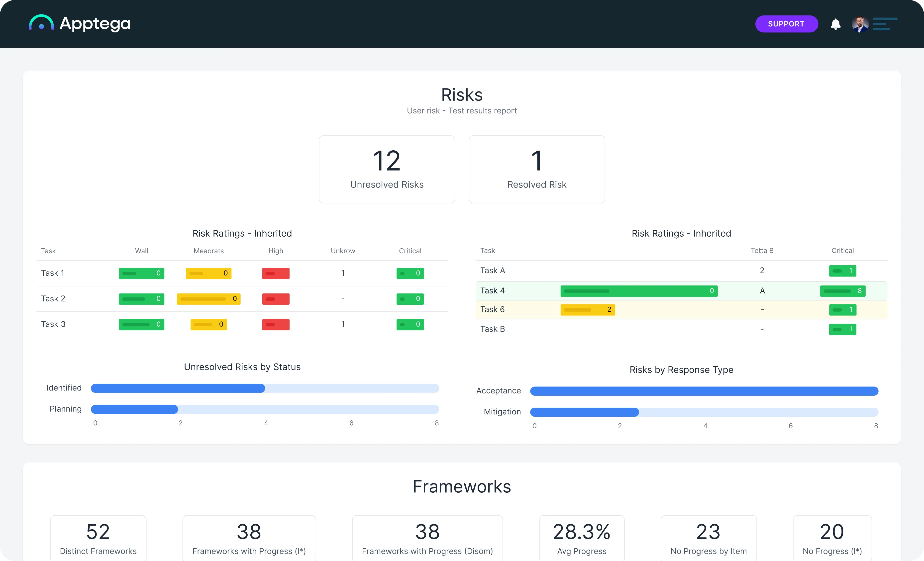Open the notifications bell

click(835, 24)
